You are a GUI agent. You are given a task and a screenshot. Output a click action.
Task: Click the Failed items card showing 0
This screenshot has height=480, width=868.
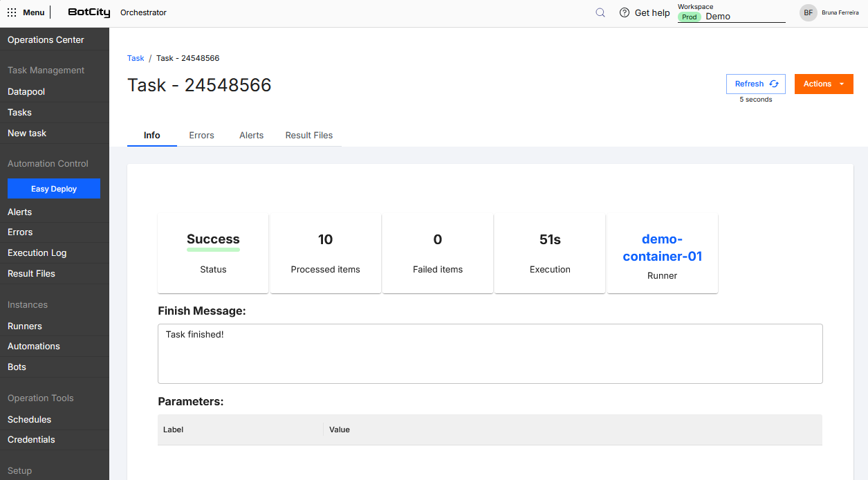(438, 253)
